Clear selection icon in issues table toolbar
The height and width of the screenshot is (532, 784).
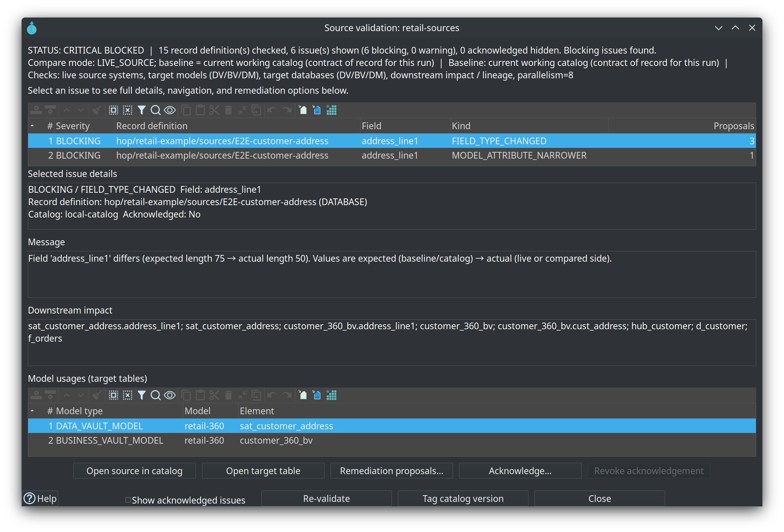tap(128, 110)
